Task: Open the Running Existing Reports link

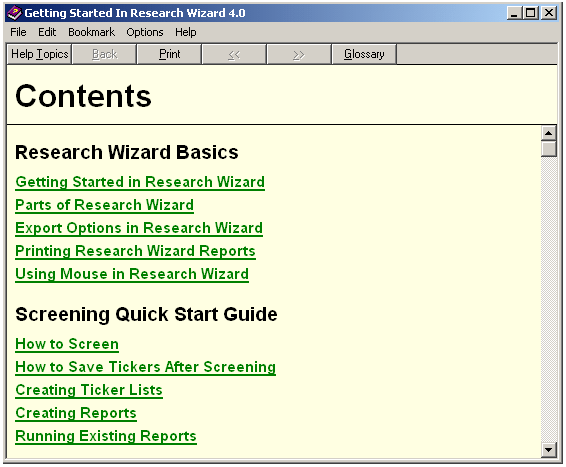Action: (x=106, y=436)
